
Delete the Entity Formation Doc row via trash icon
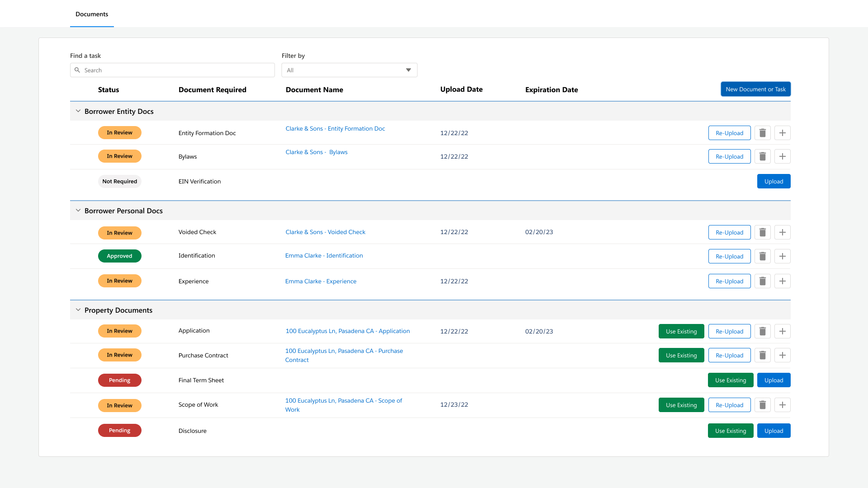pos(762,133)
